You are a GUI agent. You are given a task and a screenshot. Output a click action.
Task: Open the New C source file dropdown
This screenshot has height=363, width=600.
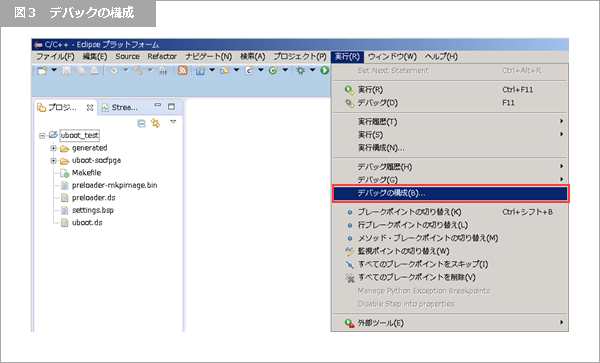pos(261,70)
